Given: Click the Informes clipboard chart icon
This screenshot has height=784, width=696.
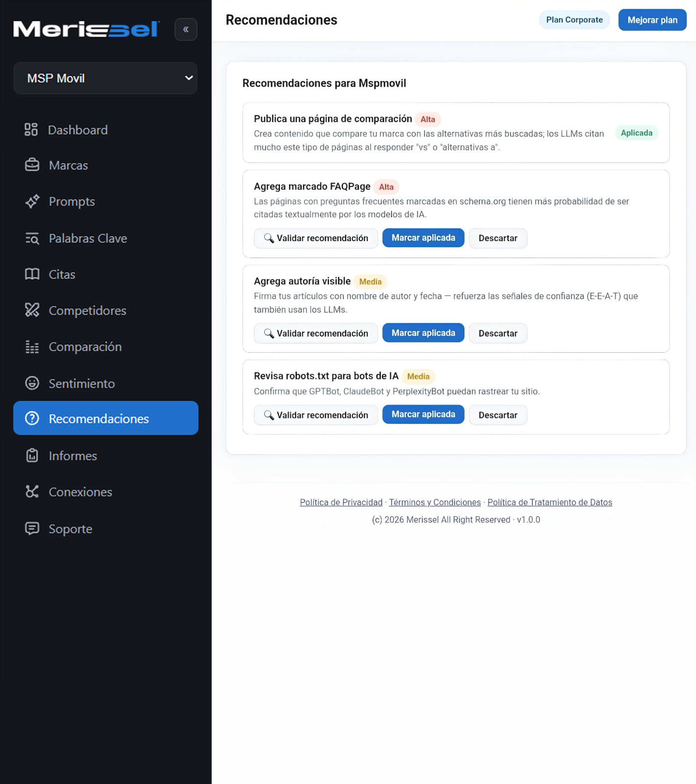Looking at the screenshot, I should (32, 456).
